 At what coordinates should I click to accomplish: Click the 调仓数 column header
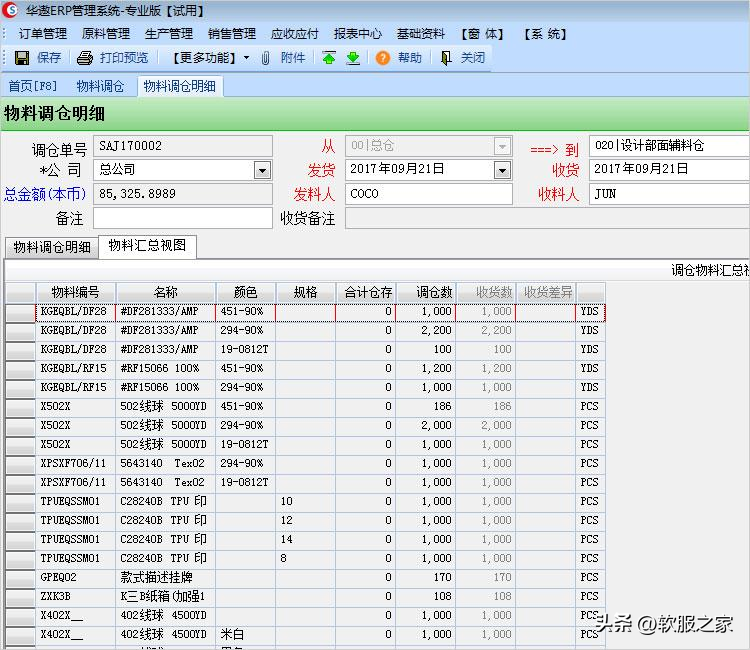point(425,292)
